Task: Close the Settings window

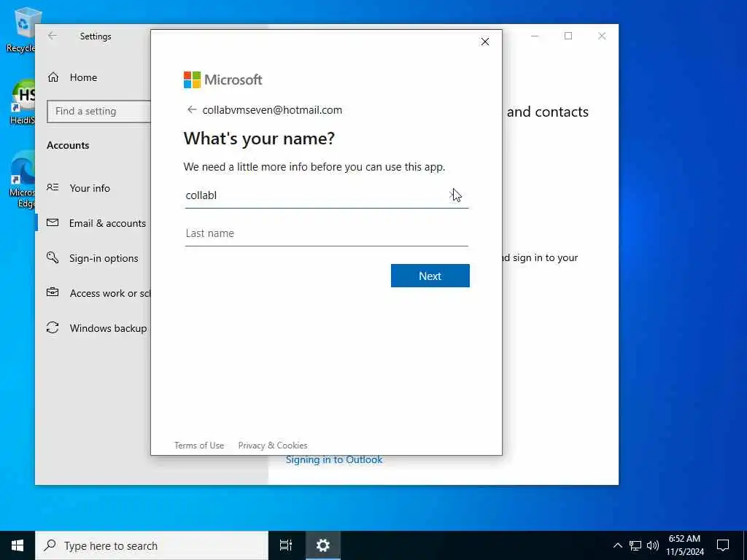Action: pos(602,36)
